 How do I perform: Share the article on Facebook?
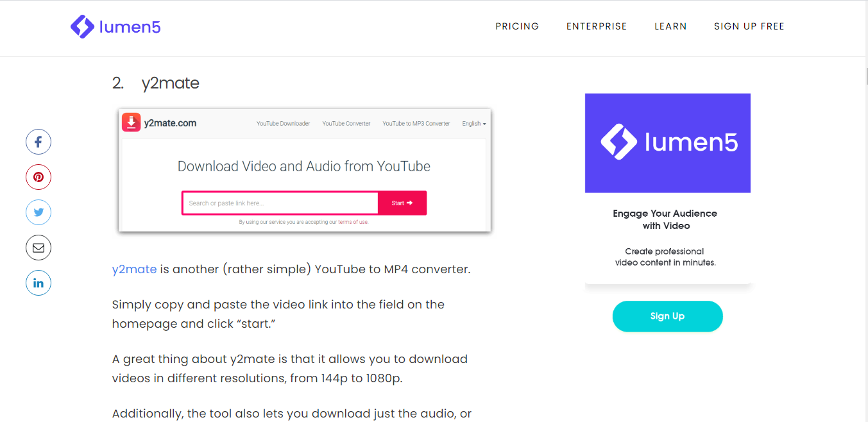coord(38,142)
